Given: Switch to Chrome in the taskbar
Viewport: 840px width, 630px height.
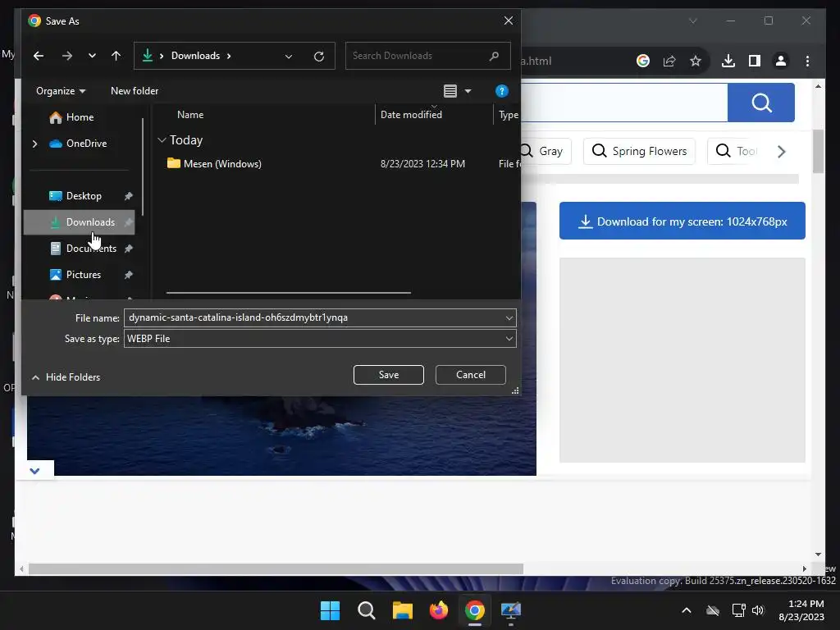Looking at the screenshot, I should click(475, 610).
